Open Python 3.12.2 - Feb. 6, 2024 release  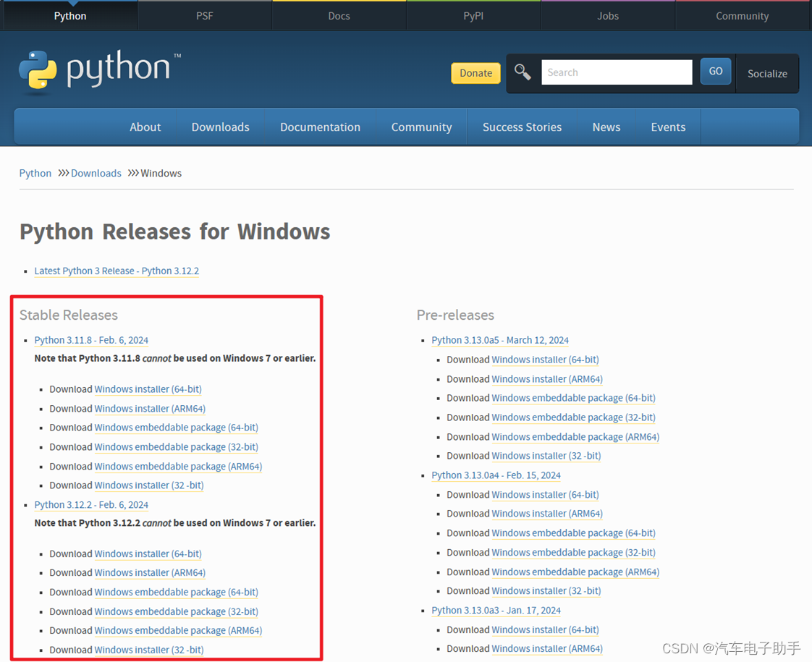91,505
